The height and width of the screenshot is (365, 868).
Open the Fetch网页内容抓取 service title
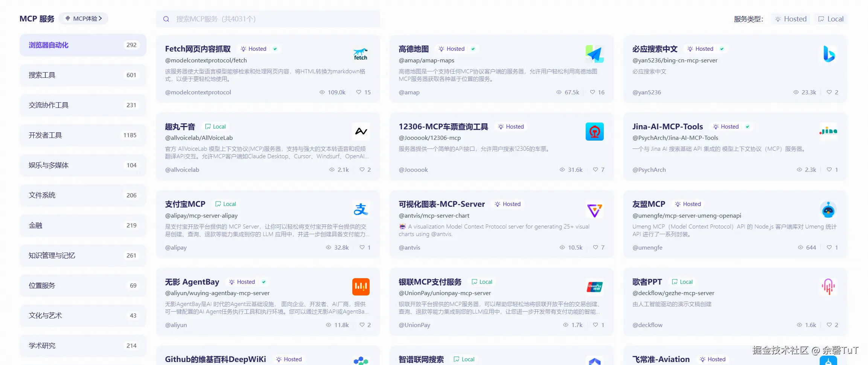198,49
